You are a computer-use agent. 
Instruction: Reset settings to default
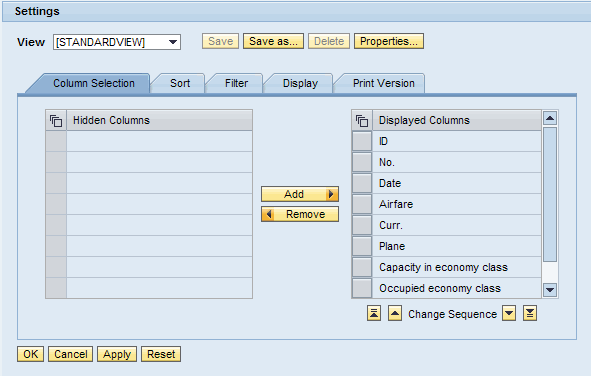[x=161, y=354]
